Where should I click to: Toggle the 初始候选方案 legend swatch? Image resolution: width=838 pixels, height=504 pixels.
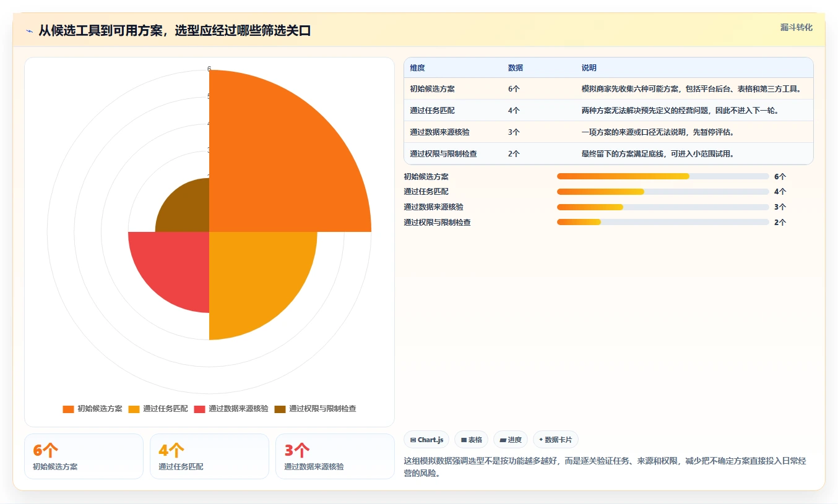coord(68,409)
